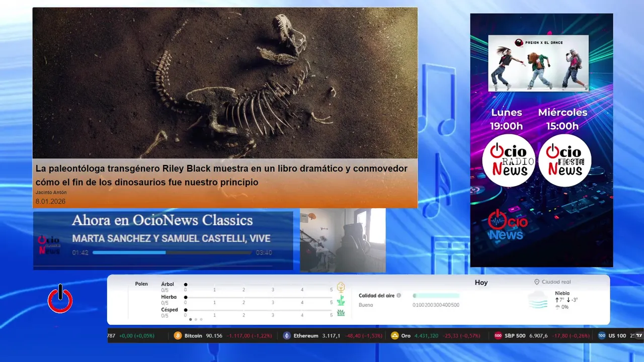Click the Ethereum icon in ticker

click(287, 335)
